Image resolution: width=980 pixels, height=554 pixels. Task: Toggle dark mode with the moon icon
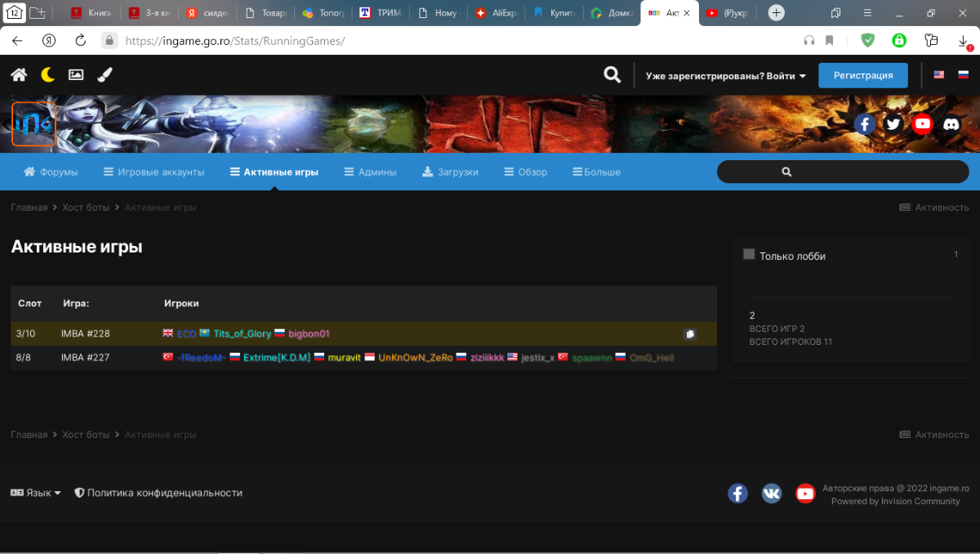click(48, 75)
